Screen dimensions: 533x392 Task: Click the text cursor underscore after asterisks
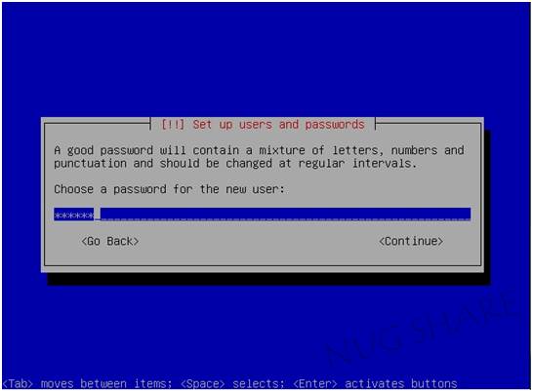pyautogui.click(x=98, y=218)
